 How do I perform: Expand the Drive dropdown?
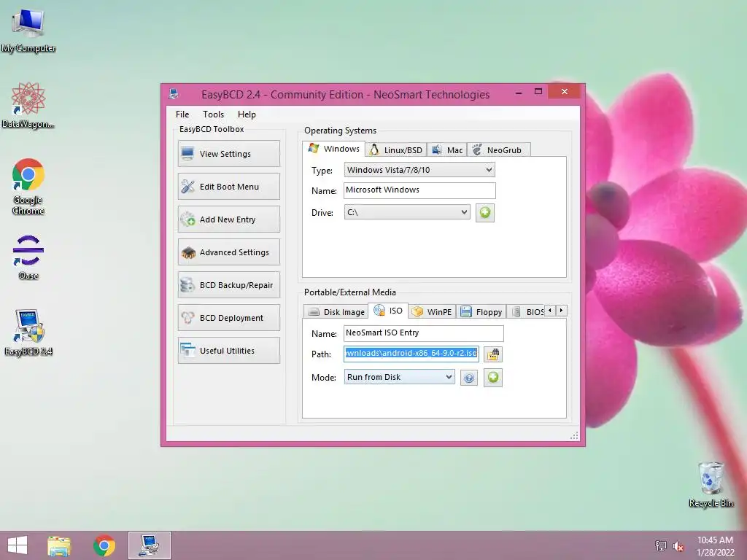coord(407,212)
